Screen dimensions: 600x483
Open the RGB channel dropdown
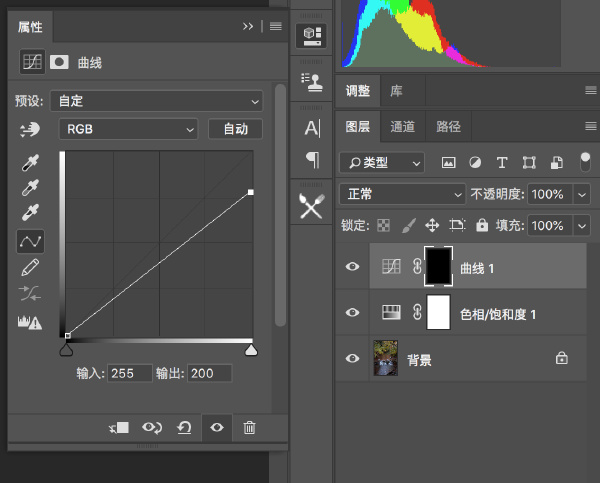click(129, 129)
